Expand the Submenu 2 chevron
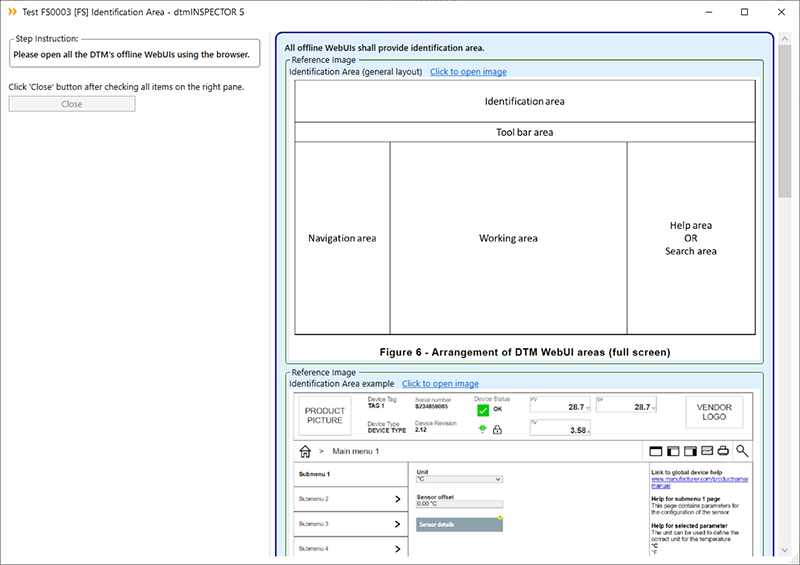The height and width of the screenshot is (565, 800). pos(397,499)
